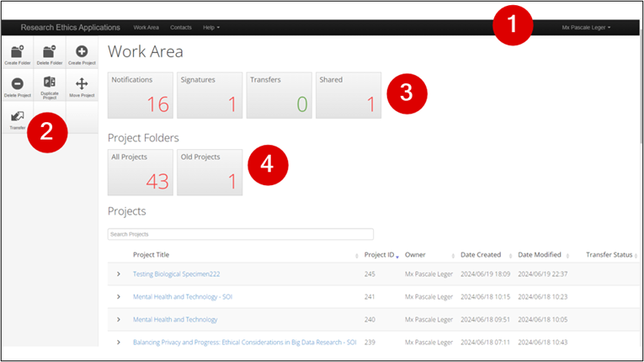Click the Create Folder icon
Image resolution: width=644 pixels, height=362 pixels.
coord(17,54)
